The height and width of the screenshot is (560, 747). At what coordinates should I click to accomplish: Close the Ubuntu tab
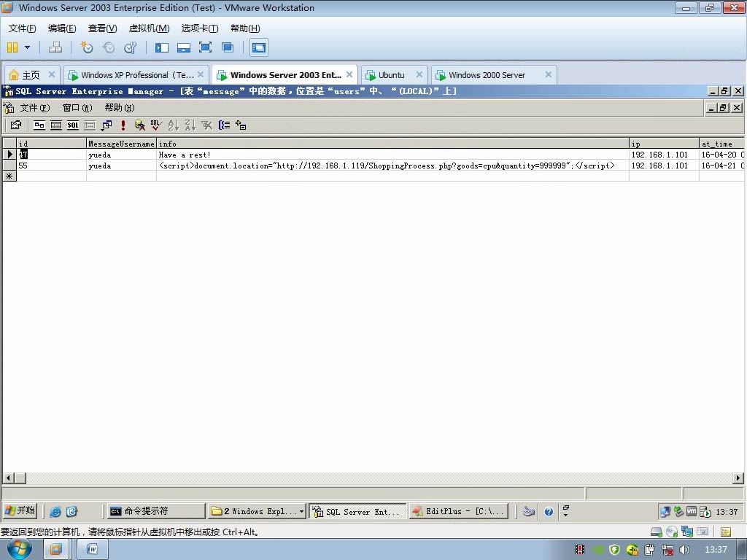pyautogui.click(x=419, y=74)
